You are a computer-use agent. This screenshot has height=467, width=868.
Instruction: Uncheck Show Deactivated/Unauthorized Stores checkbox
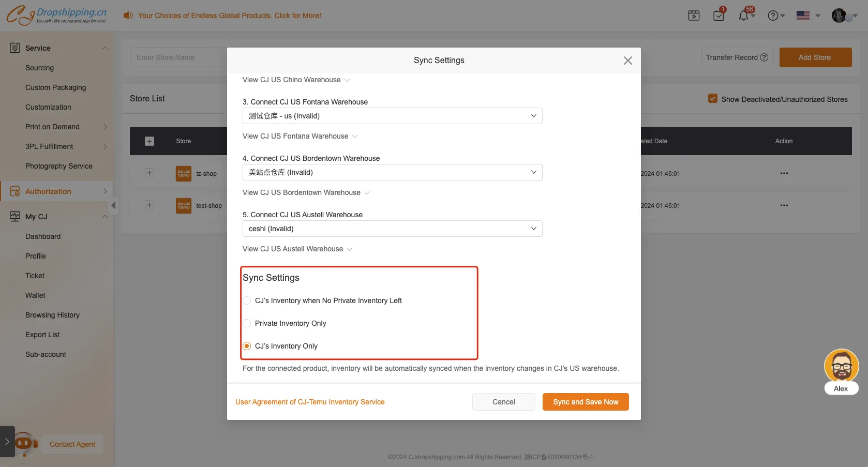coord(713,99)
